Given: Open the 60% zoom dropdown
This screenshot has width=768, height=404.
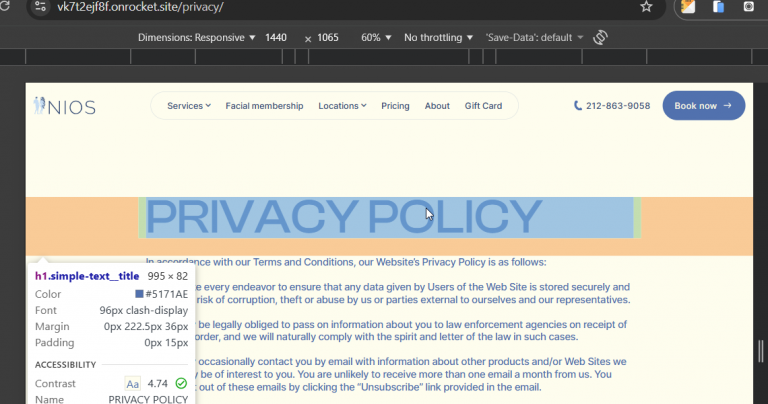Looking at the screenshot, I should point(376,38).
